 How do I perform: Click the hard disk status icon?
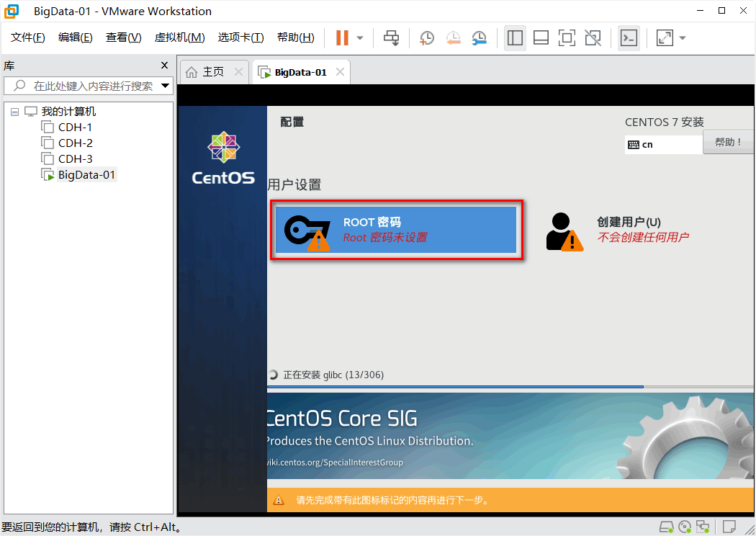[x=666, y=527]
